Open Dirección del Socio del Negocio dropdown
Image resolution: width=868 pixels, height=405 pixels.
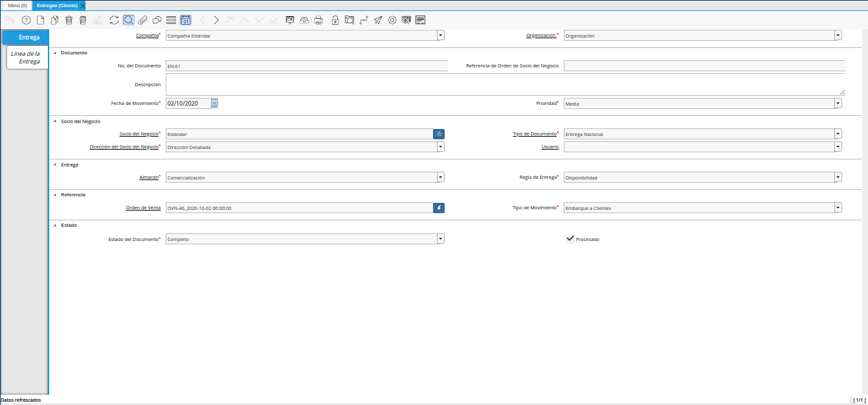[441, 147]
